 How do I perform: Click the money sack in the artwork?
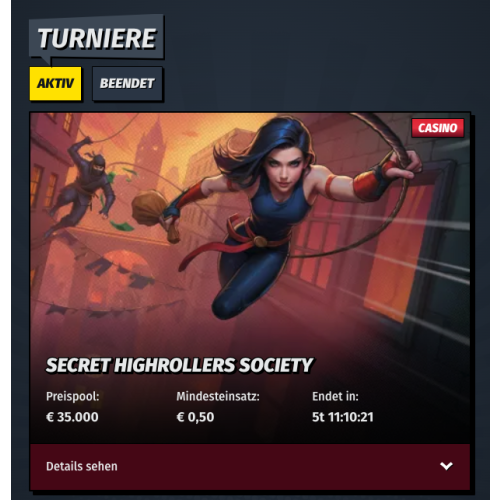[154, 215]
